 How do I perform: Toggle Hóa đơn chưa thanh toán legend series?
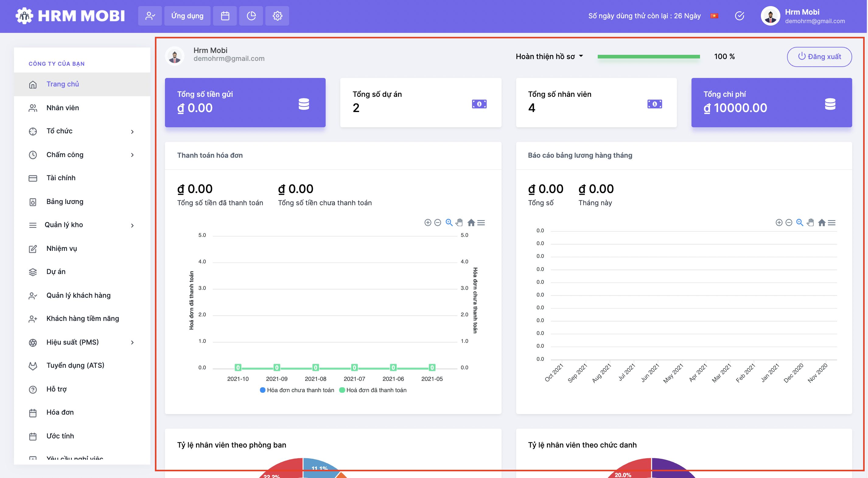[x=297, y=390]
